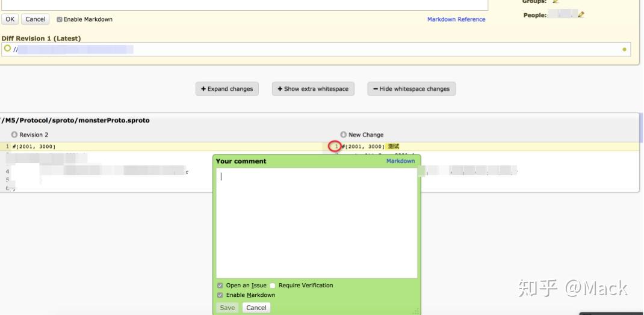Click the Revision 2 column header icon
The image size is (644, 315).
point(14,135)
